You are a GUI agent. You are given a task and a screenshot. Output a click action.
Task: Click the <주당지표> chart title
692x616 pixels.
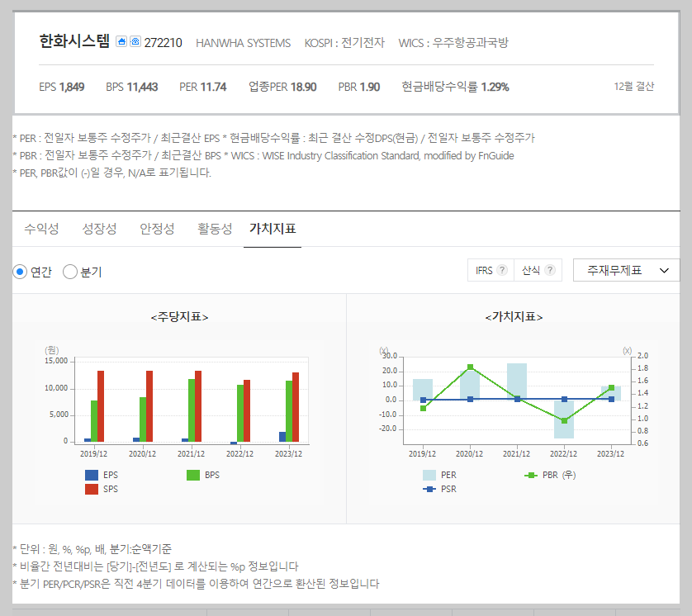(180, 317)
